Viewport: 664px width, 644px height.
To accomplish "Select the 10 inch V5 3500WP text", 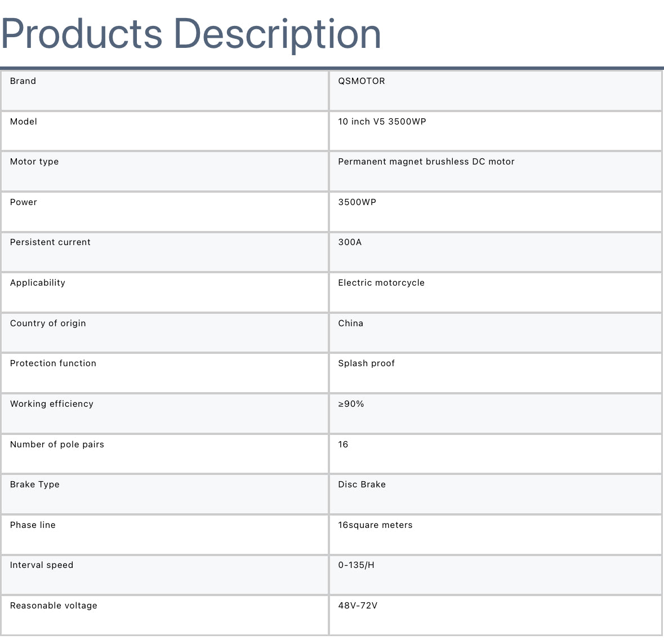I will (x=382, y=122).
